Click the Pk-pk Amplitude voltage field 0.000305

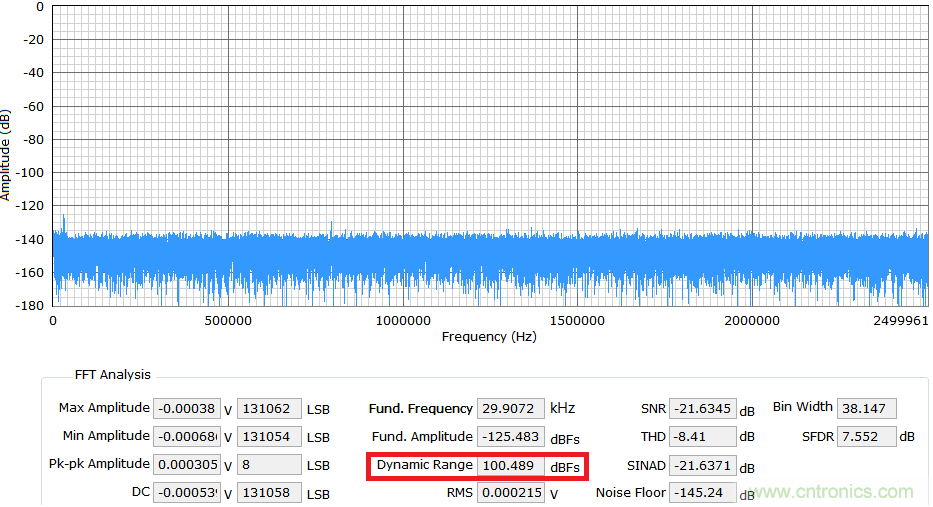coord(187,465)
